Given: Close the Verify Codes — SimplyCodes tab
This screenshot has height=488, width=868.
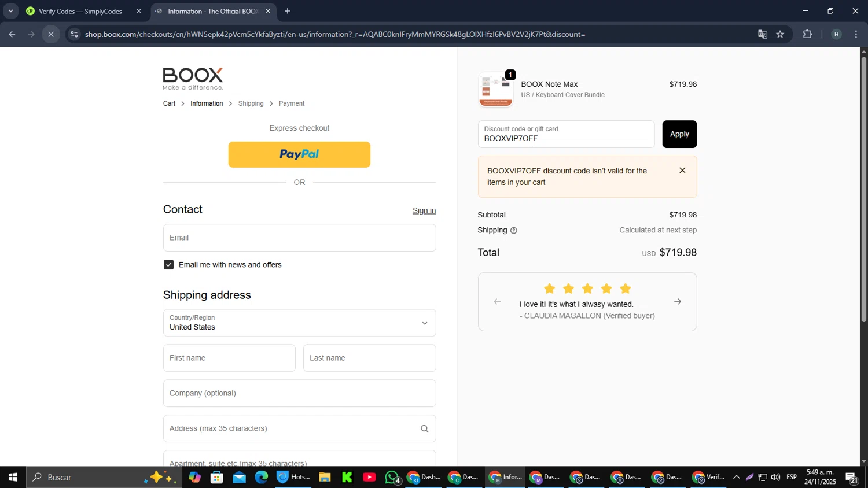Looking at the screenshot, I should pos(139,11).
